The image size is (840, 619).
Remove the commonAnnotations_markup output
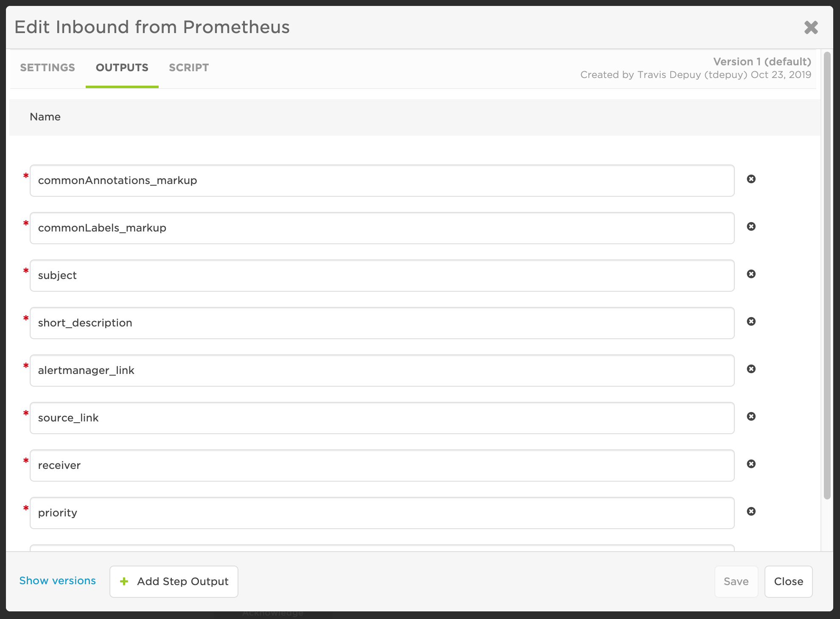[x=751, y=179]
